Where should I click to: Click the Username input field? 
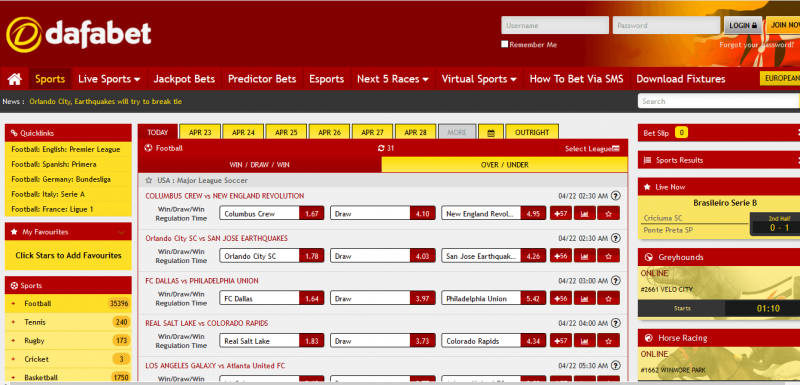click(x=555, y=25)
